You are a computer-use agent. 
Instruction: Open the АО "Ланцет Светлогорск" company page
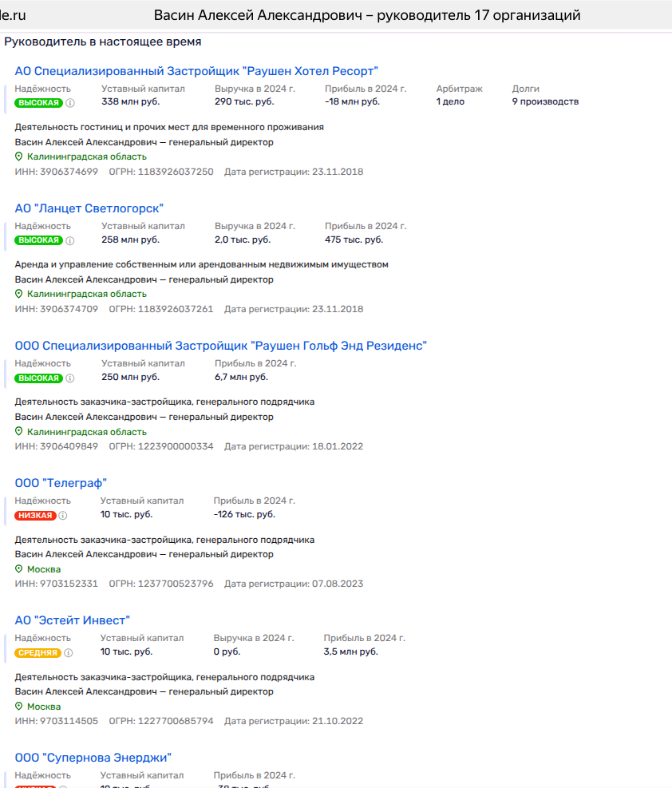click(89, 208)
